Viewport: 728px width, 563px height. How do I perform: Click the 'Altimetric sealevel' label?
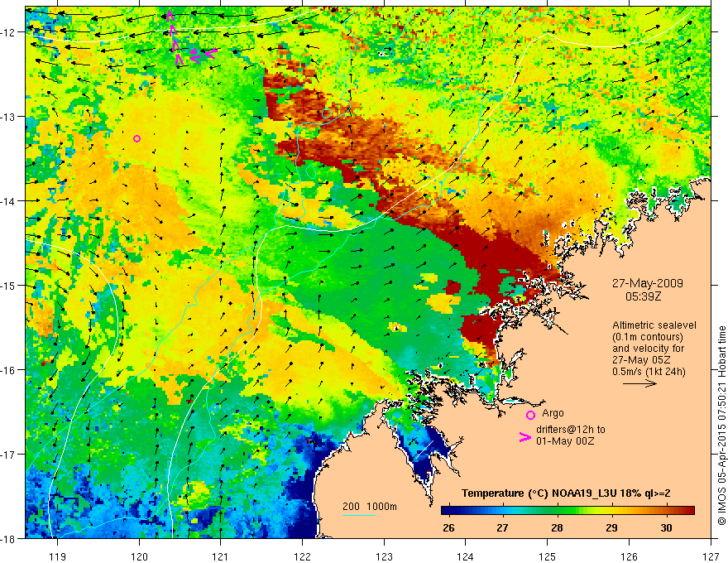point(654,325)
